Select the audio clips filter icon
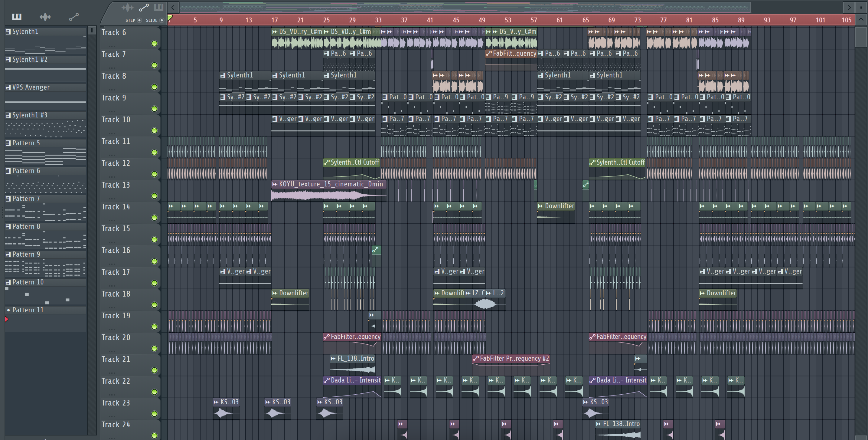Screen dimensions: 868x440 45,17
